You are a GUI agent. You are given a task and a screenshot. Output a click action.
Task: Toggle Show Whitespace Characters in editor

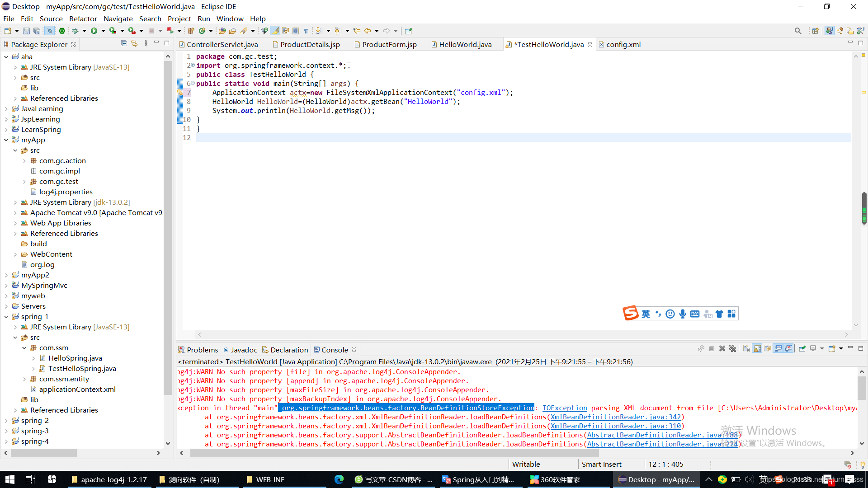pyautogui.click(x=306, y=30)
